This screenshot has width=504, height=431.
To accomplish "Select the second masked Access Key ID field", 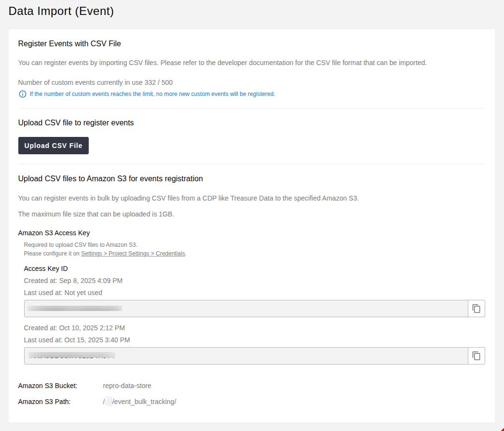I will 193,355.
